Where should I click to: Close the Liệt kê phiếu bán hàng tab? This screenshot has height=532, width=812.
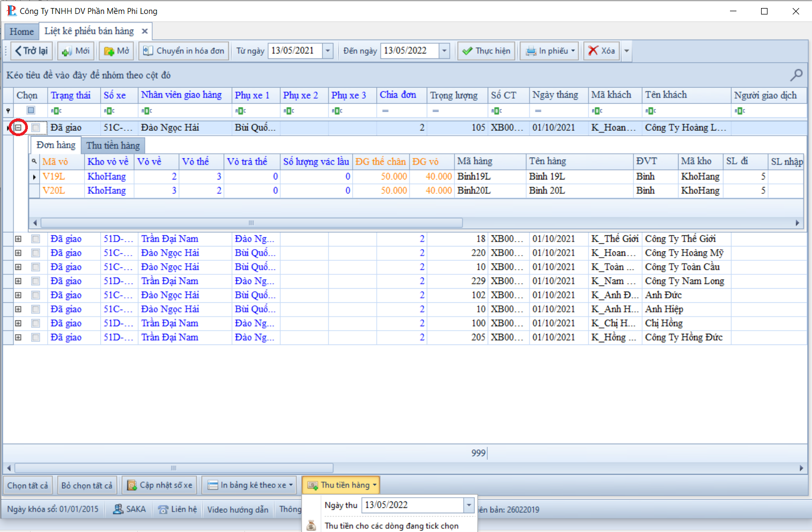point(145,32)
